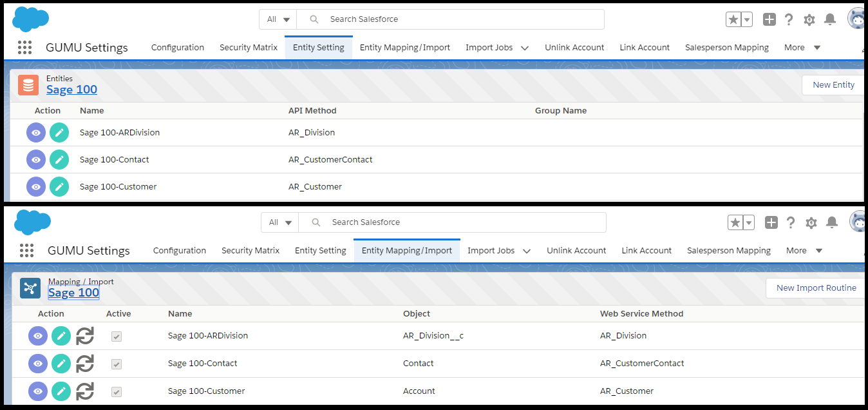The image size is (868, 410).
Task: Click the blue Mapping / Import header icon
Action: (x=30, y=288)
